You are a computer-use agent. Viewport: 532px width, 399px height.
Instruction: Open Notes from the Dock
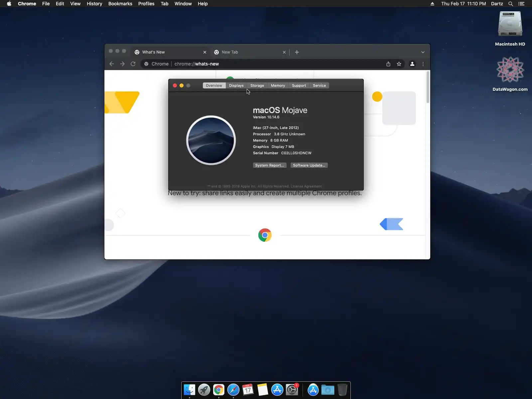coord(263,390)
